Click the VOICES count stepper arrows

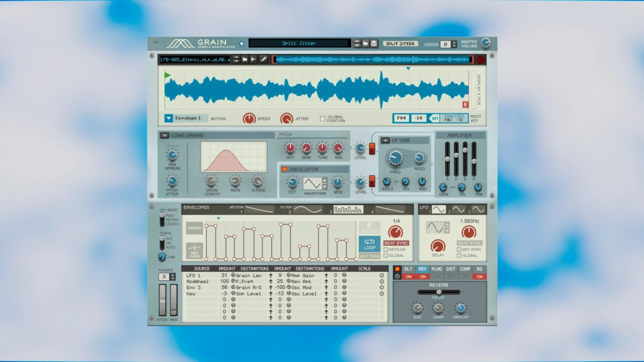[x=454, y=44]
